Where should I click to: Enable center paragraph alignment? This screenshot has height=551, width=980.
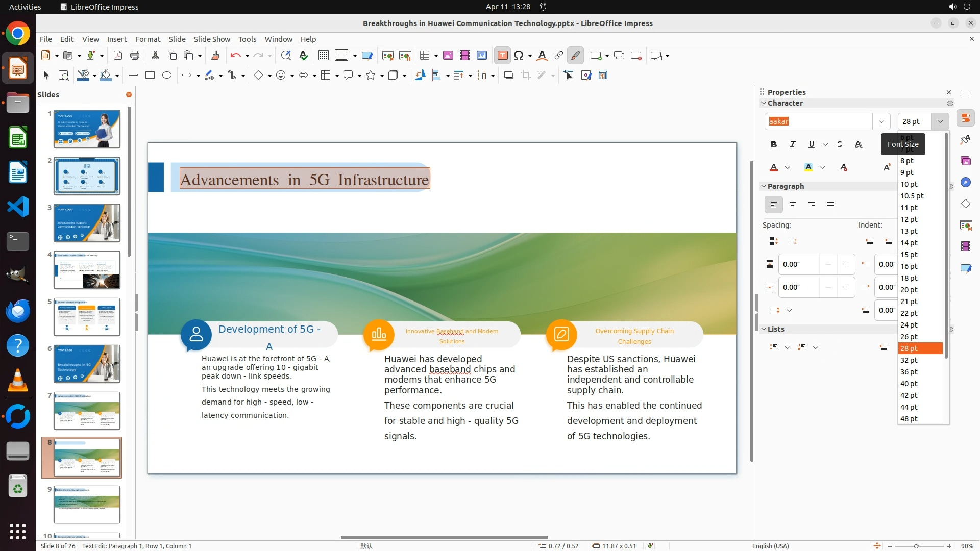click(793, 205)
